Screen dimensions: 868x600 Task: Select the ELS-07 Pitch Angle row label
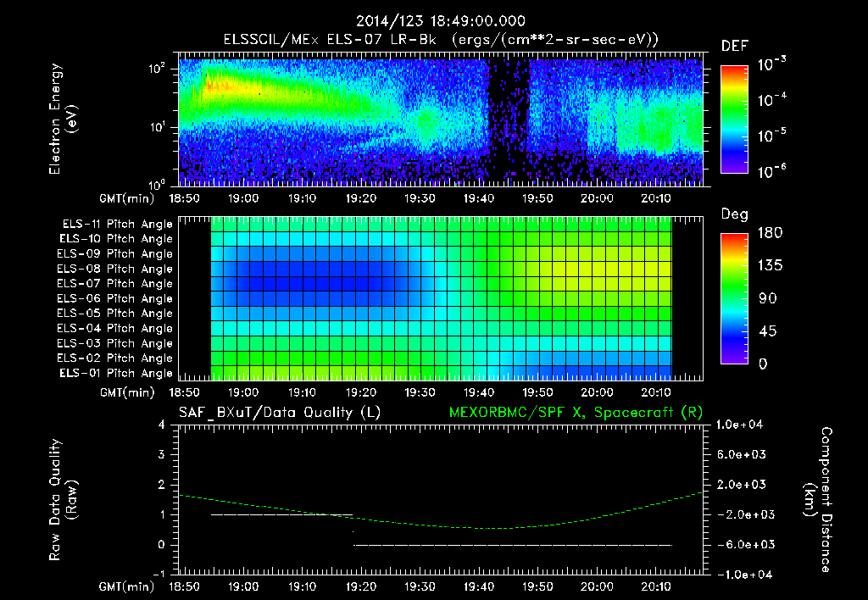(x=114, y=283)
